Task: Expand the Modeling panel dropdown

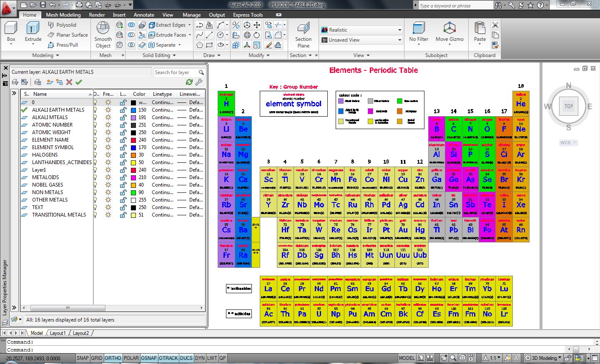Action: pos(46,55)
